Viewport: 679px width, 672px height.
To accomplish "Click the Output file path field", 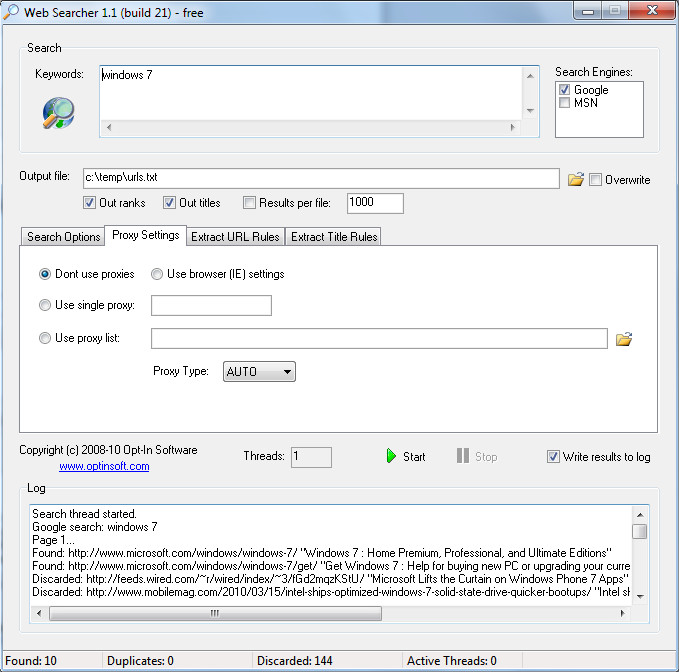I will [x=321, y=178].
